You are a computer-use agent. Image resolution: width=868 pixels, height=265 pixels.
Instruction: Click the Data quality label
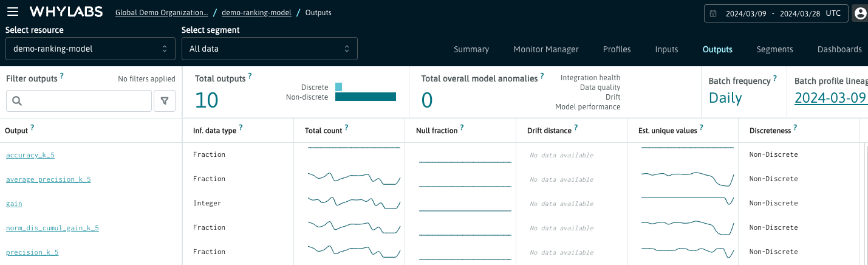[600, 87]
